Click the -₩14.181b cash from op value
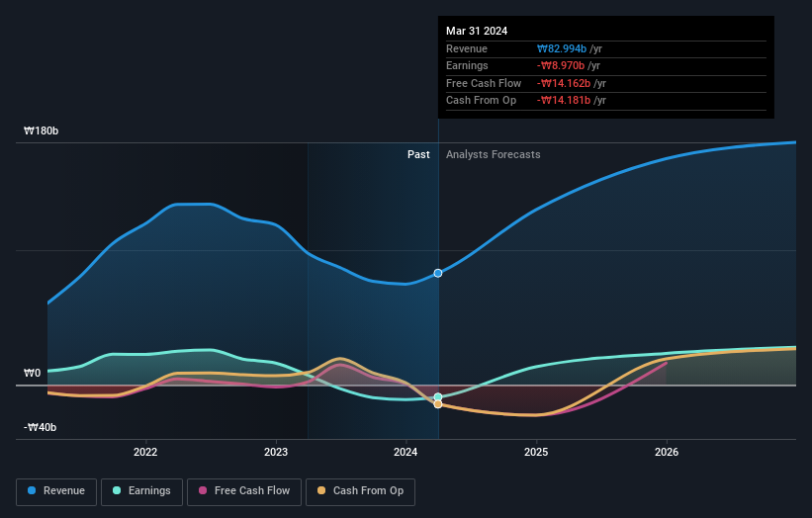 pos(564,101)
